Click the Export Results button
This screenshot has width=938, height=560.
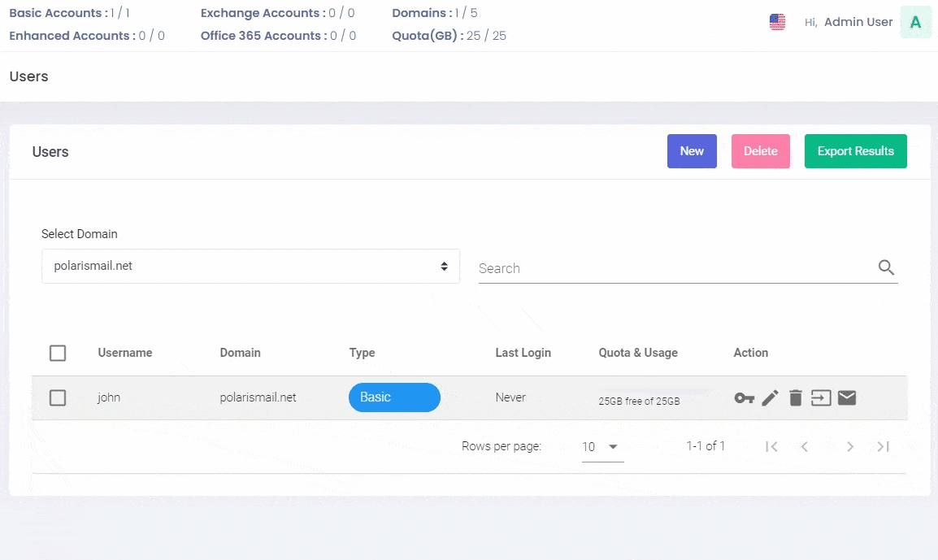(855, 151)
